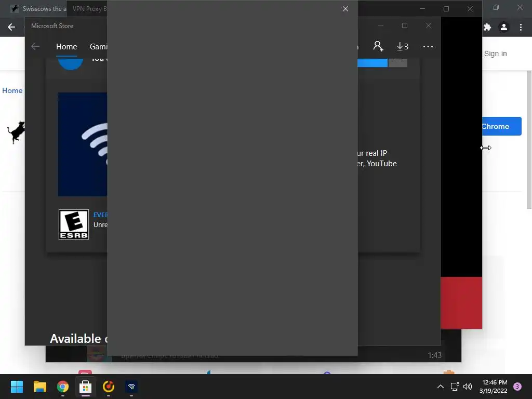Click the 1:43 timestamp in background window

pos(435,355)
